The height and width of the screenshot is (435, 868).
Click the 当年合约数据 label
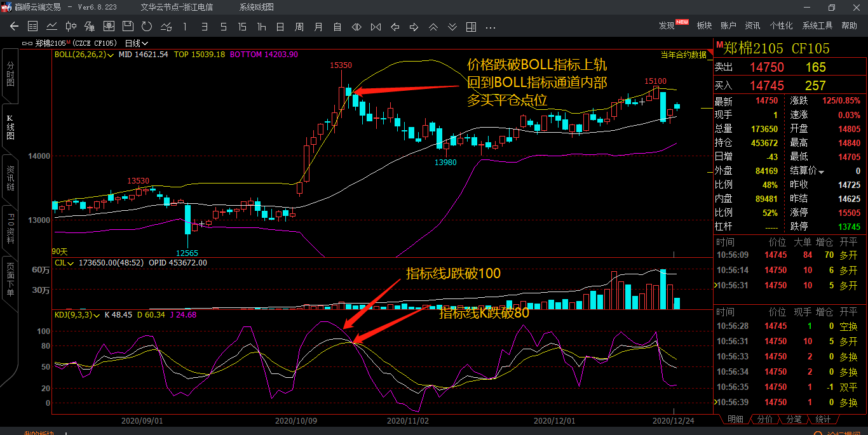pyautogui.click(x=683, y=55)
